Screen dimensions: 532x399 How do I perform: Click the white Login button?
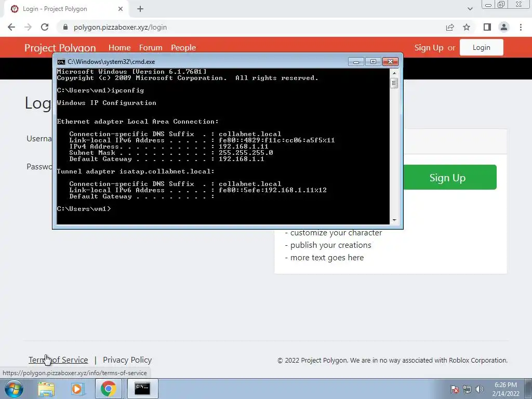(482, 47)
